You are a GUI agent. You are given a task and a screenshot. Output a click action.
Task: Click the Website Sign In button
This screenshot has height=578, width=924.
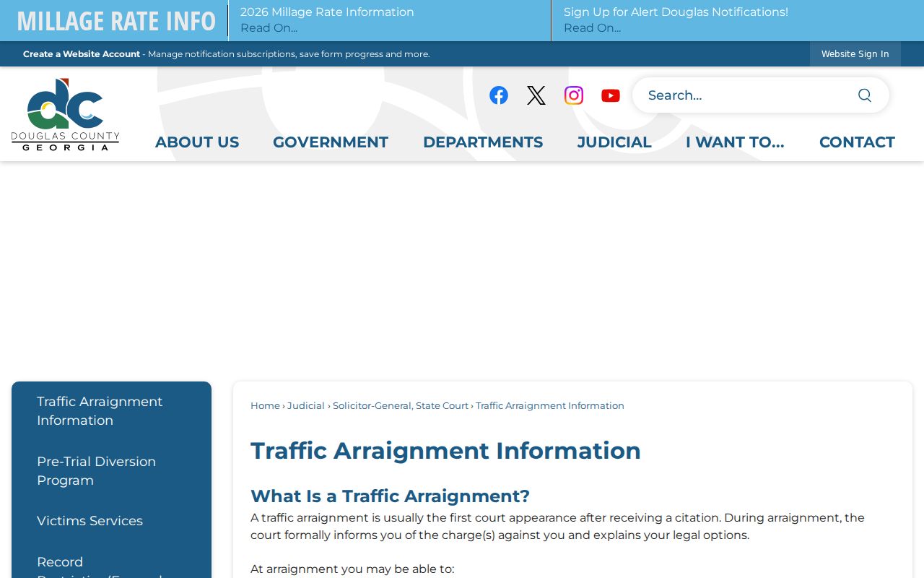click(855, 54)
